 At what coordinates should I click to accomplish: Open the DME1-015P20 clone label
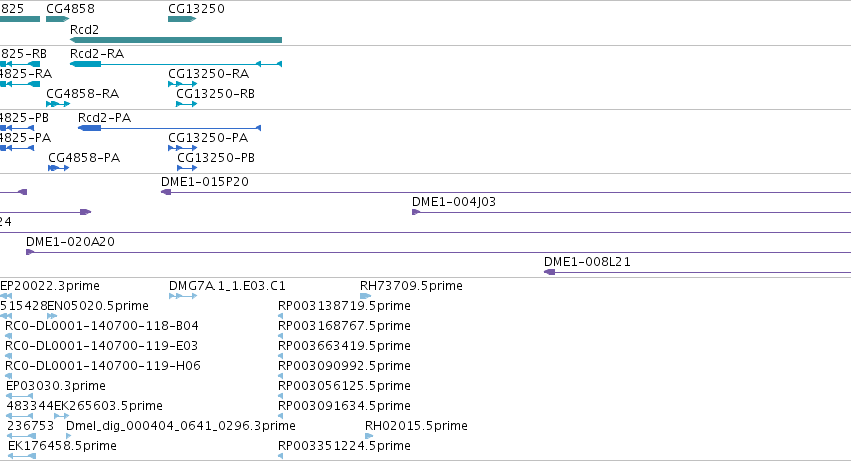point(205,182)
